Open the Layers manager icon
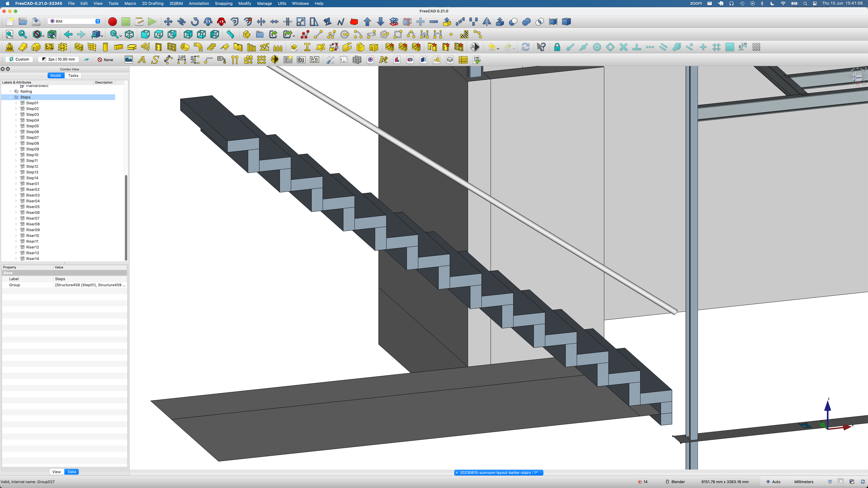 (450, 60)
